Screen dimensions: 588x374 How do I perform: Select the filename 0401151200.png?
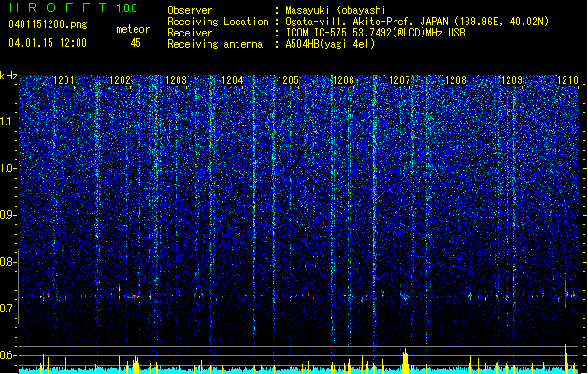[x=48, y=24]
